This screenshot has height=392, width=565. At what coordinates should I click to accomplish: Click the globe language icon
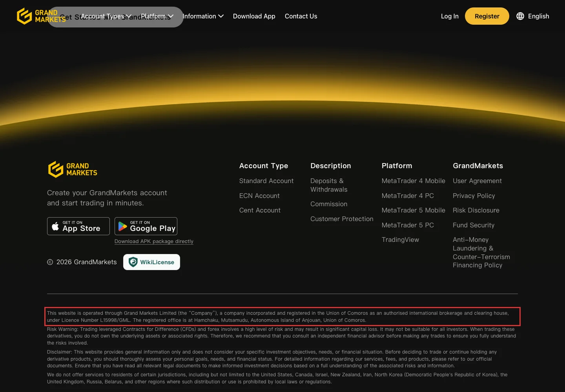[520, 16]
